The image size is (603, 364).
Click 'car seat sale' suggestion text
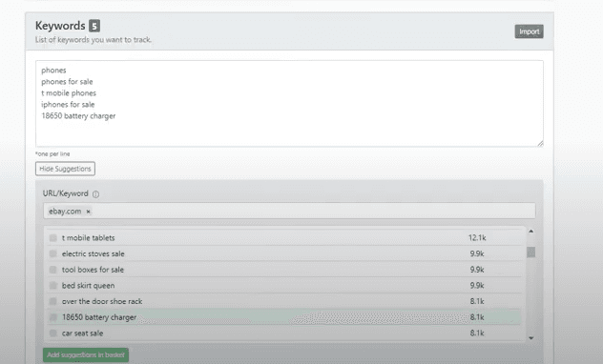(x=82, y=333)
